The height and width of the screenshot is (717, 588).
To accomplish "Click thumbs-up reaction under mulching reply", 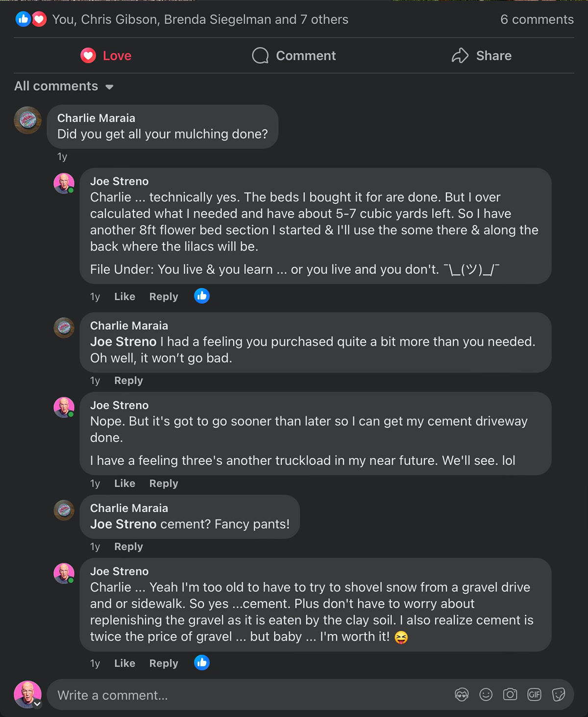I will [x=202, y=296].
